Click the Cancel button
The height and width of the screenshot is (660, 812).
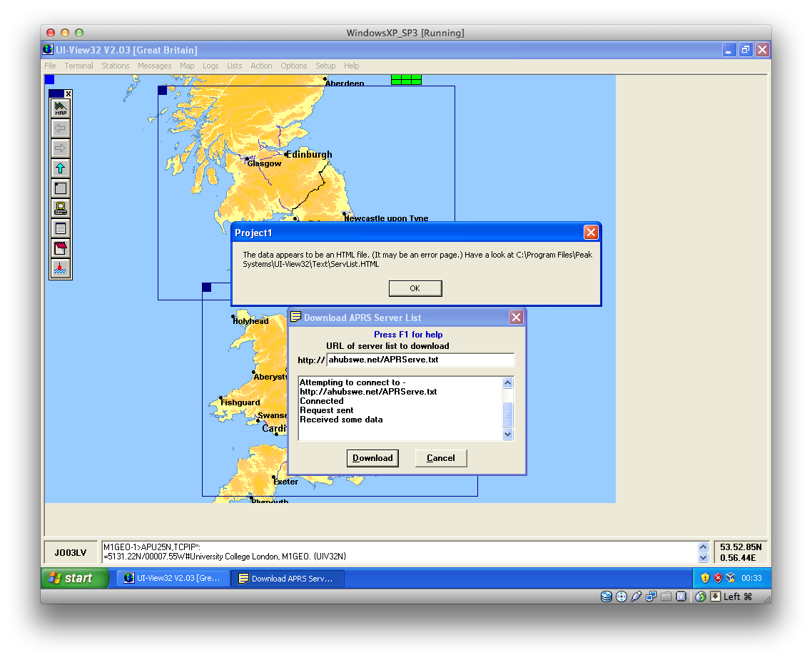coord(441,458)
